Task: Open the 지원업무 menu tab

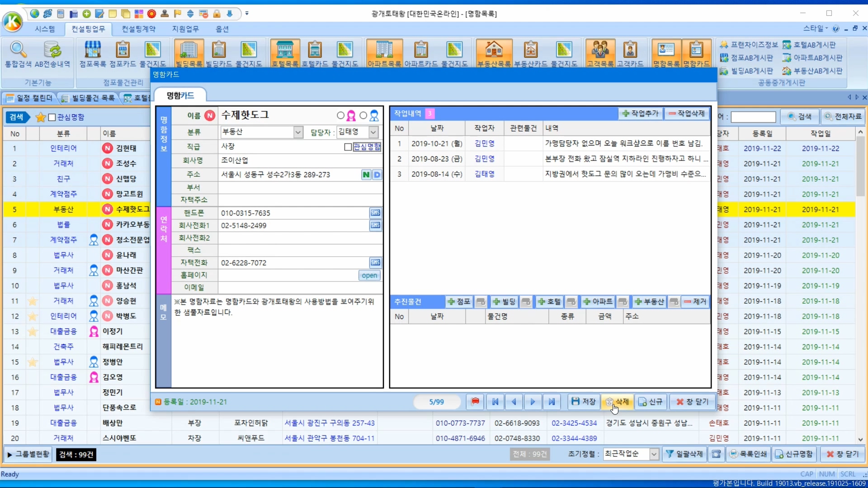Action: tap(185, 29)
